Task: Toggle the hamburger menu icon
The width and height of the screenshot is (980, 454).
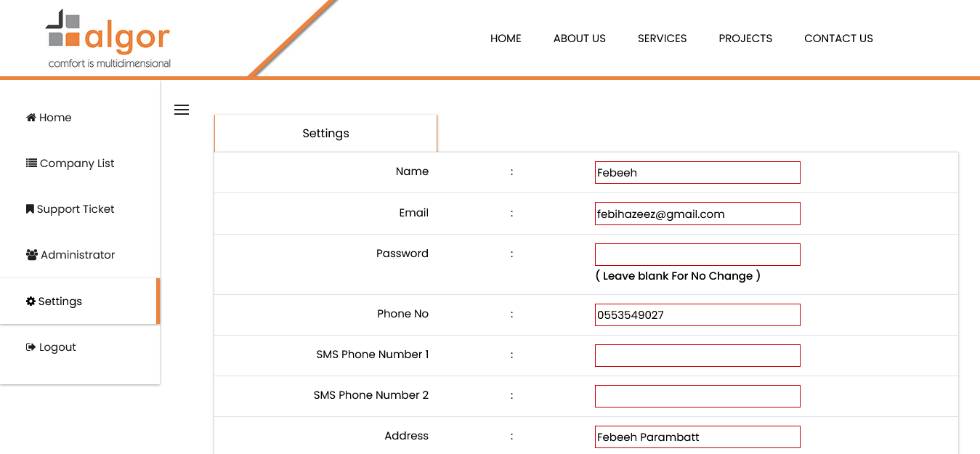Action: click(182, 110)
